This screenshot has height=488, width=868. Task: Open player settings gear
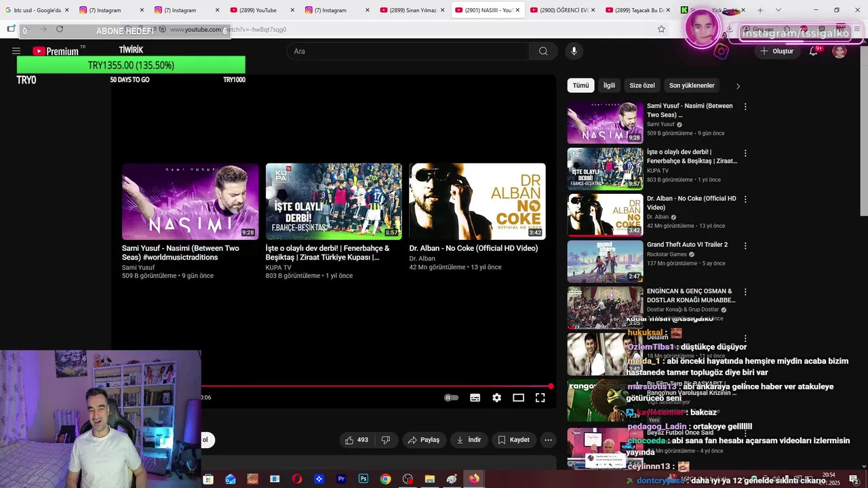pyautogui.click(x=496, y=398)
